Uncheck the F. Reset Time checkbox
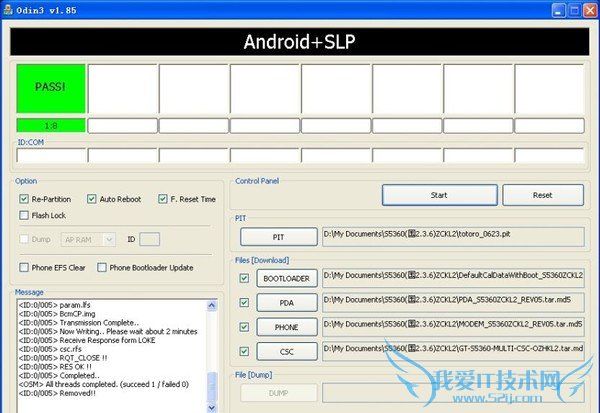This screenshot has height=413, width=600. point(163,199)
